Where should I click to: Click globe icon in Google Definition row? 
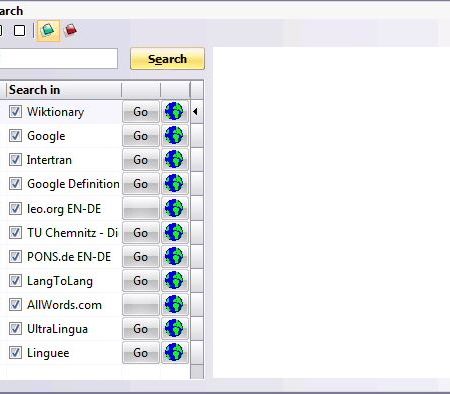point(174,183)
